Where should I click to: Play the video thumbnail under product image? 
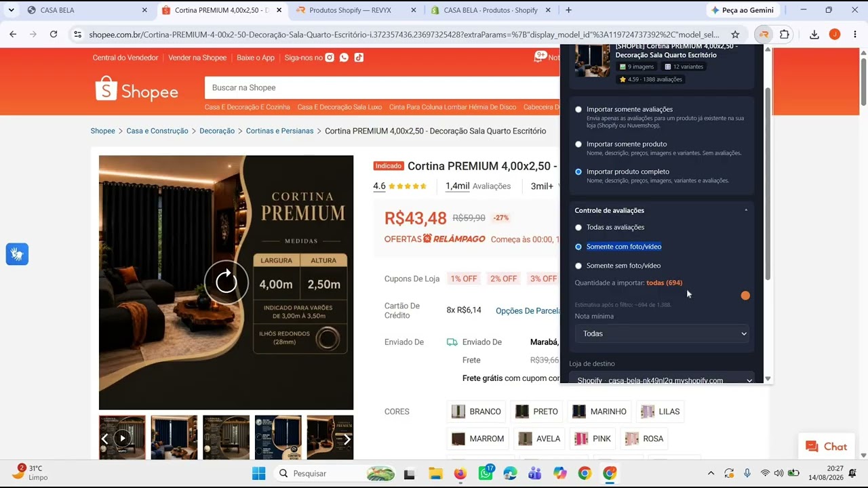pos(122,438)
